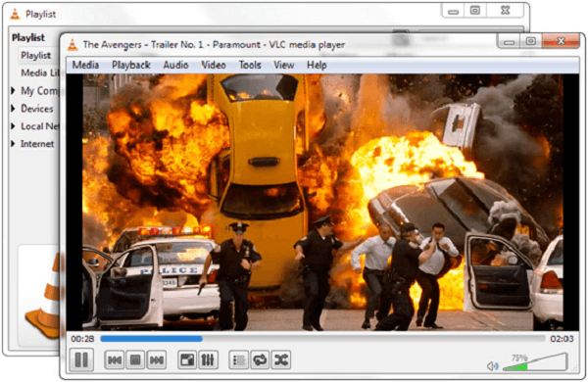Open extended settings equalizer icon
This screenshot has width=588, height=382.
coord(208,360)
